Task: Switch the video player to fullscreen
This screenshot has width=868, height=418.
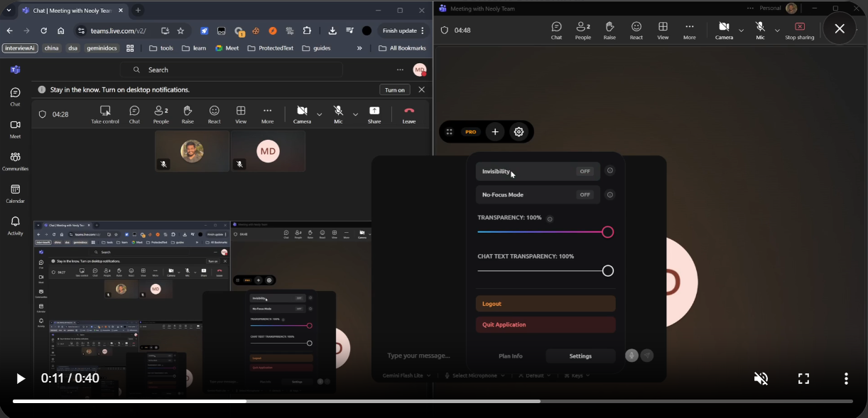Action: point(803,378)
